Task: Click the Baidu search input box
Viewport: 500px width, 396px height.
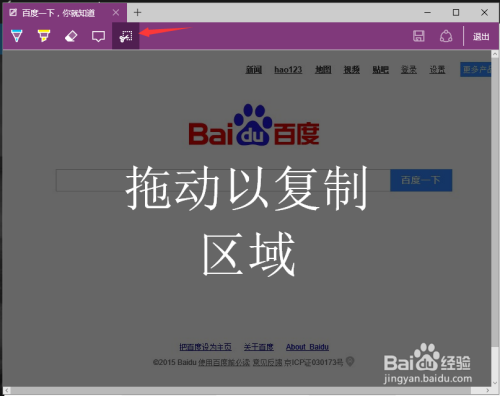Action: (223, 180)
